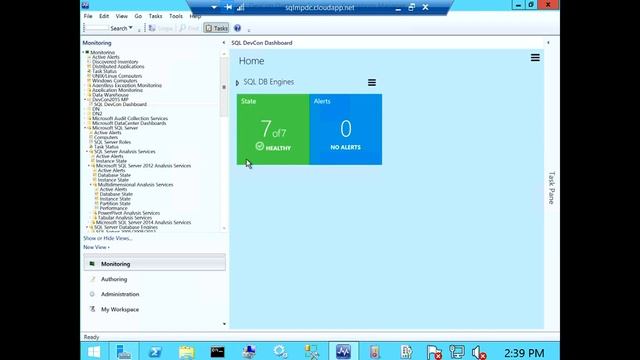Select Discovered Inventory in the tree
Image resolution: width=640 pixels, height=360 pixels.
coord(115,62)
